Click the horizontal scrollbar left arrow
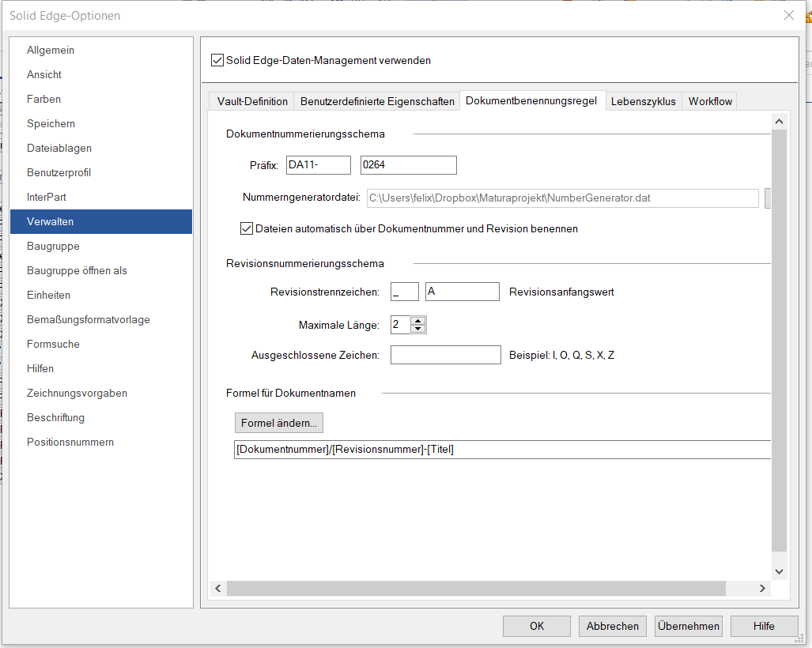Image resolution: width=812 pixels, height=648 pixels. pos(218,589)
